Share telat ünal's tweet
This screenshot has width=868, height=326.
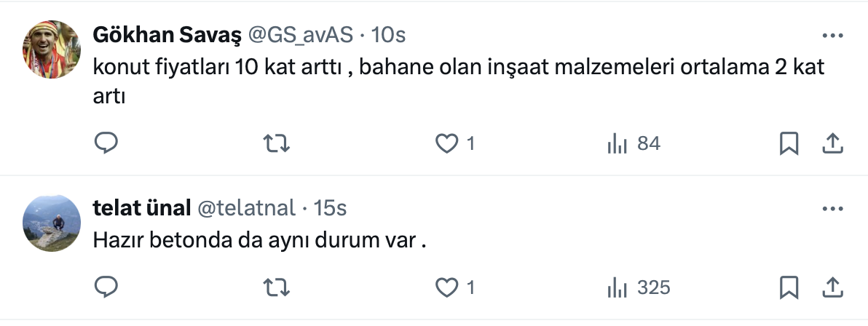pos(832,287)
